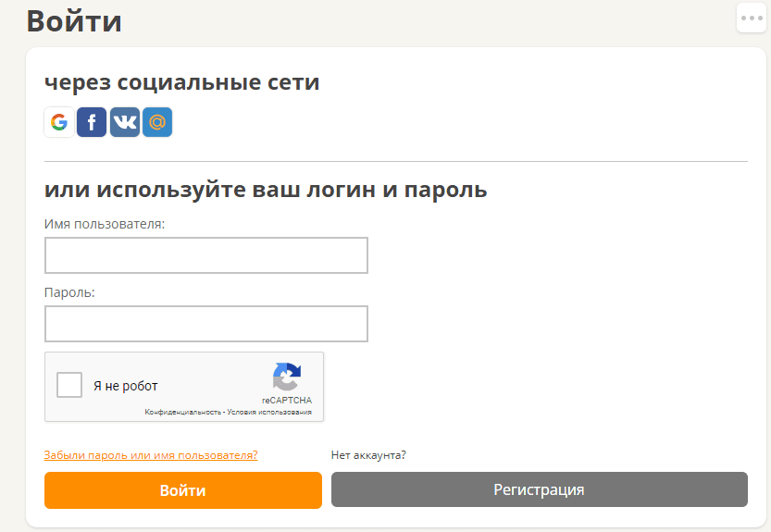
Task: Click the "Пароль:" field label
Action: point(70,292)
